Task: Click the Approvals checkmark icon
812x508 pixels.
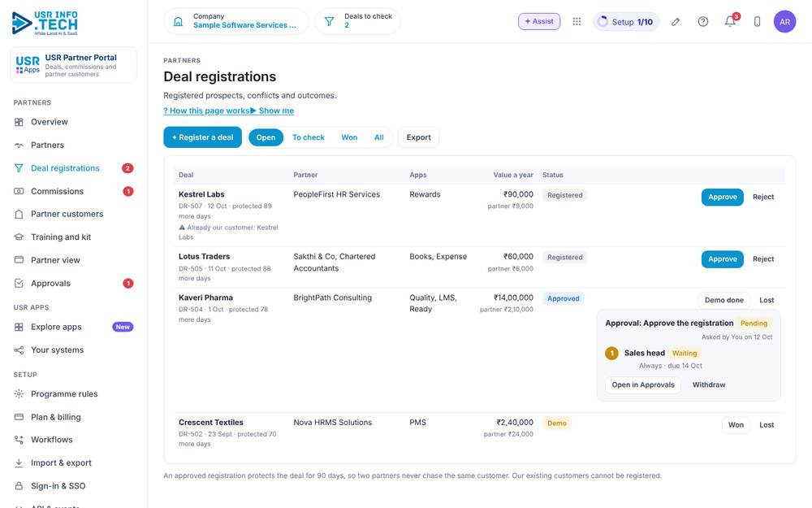Action: 19,283
